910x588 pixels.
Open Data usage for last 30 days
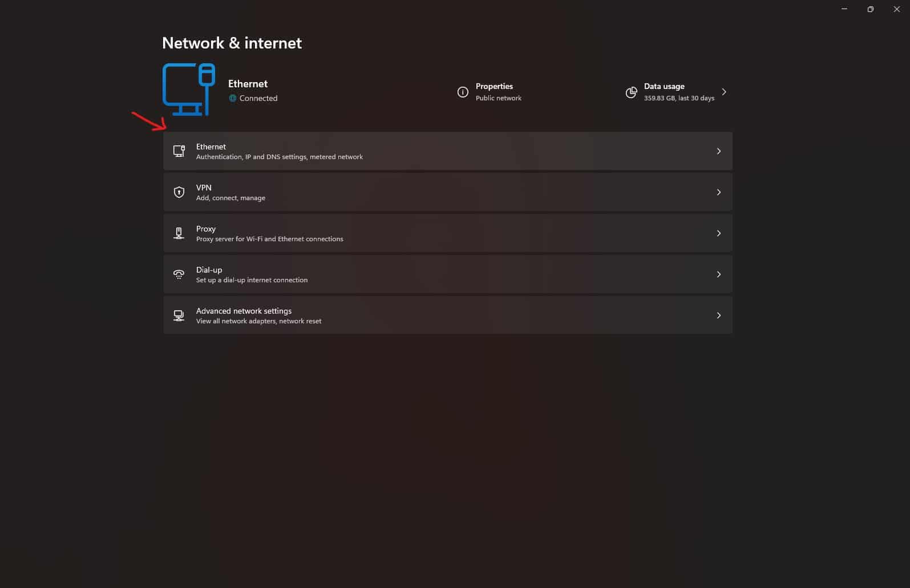(x=678, y=92)
